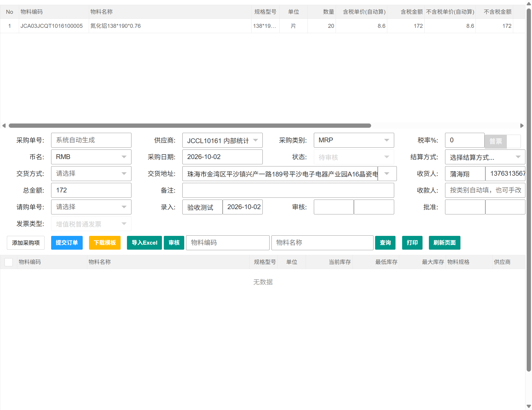Click the 打印 print button
532x410 pixels.
[x=412, y=243]
